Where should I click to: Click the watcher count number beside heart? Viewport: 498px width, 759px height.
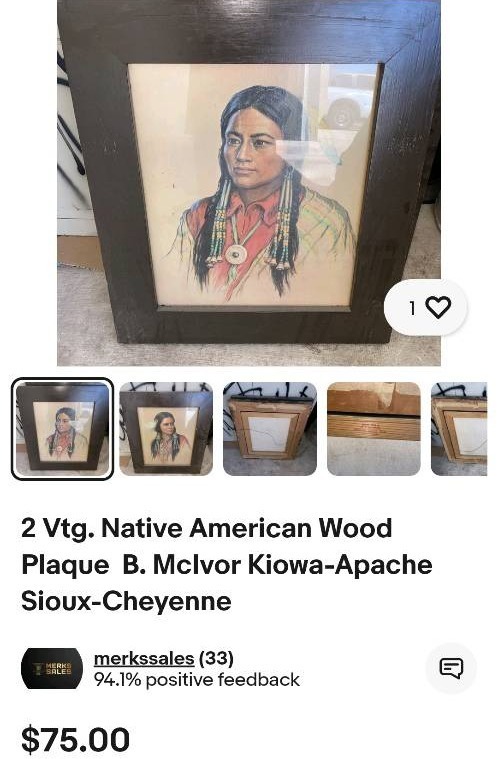412,308
